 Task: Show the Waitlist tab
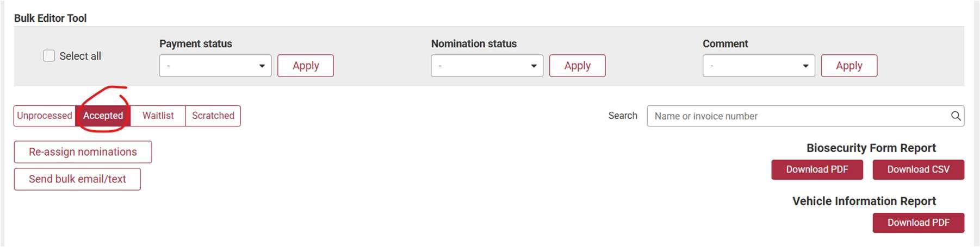(x=158, y=116)
